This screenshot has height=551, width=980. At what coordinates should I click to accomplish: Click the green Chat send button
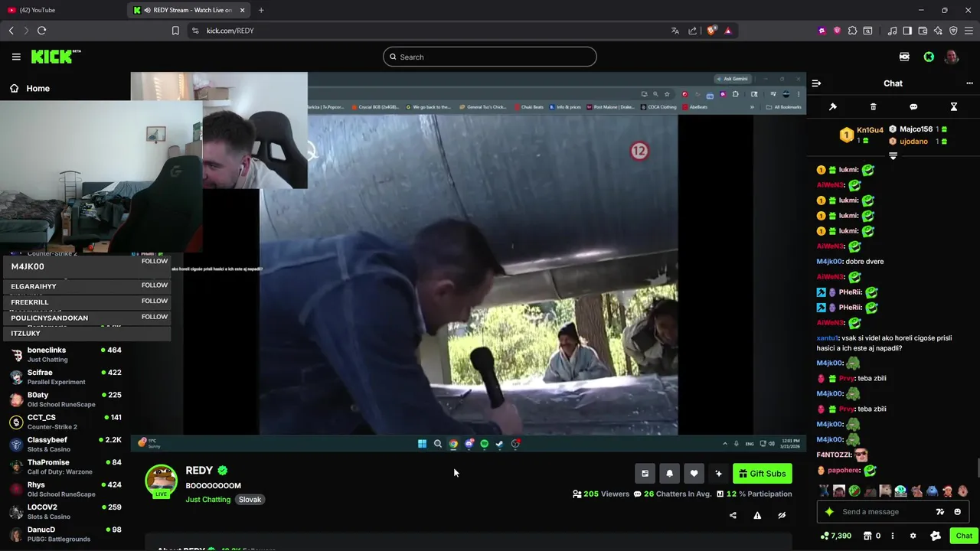pos(964,536)
